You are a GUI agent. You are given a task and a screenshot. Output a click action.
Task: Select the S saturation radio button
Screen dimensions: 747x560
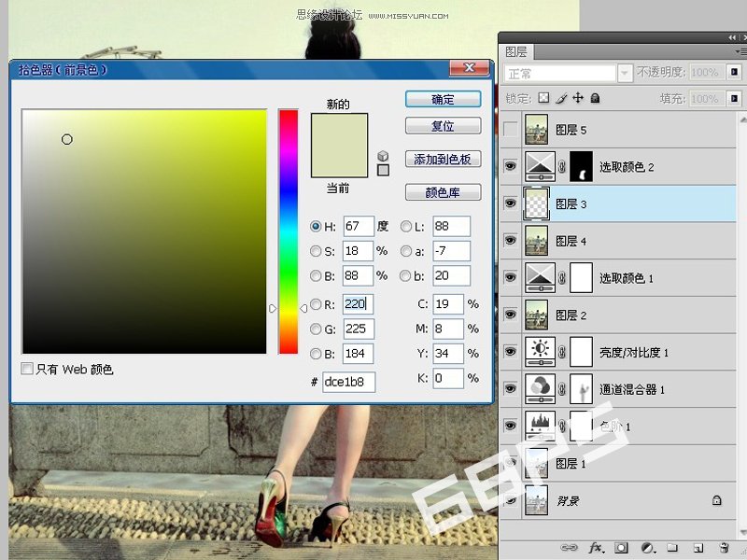point(316,251)
